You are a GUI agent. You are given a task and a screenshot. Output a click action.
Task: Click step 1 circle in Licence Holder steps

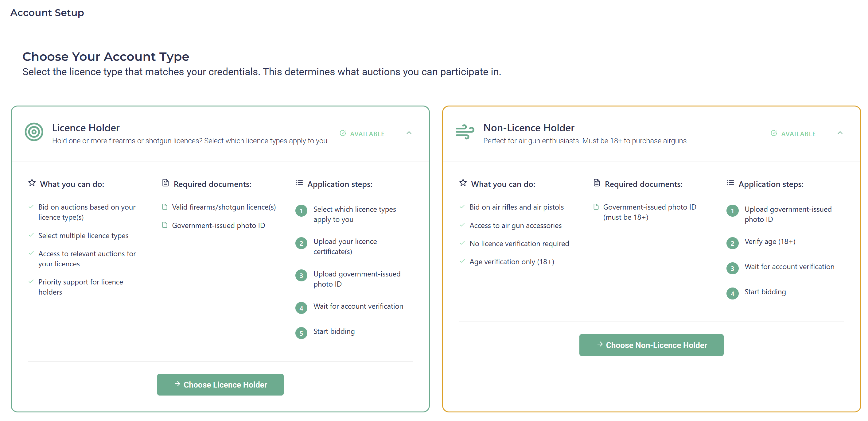[301, 211]
